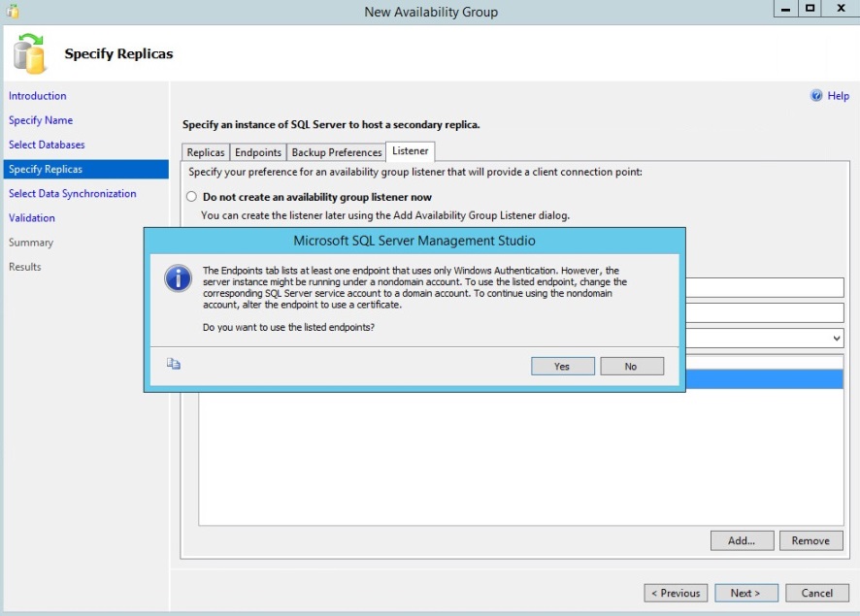Select the Listener tab
Screen dimensions: 860x616
411,151
